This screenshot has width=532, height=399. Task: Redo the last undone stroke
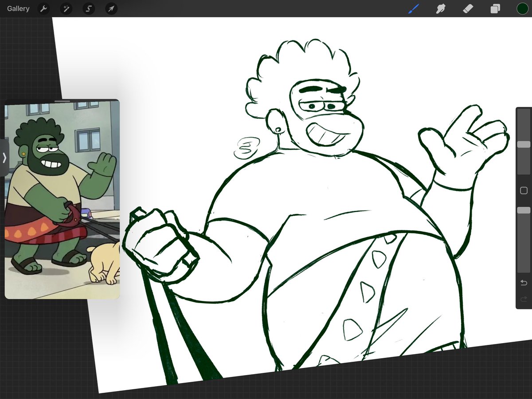(x=524, y=299)
